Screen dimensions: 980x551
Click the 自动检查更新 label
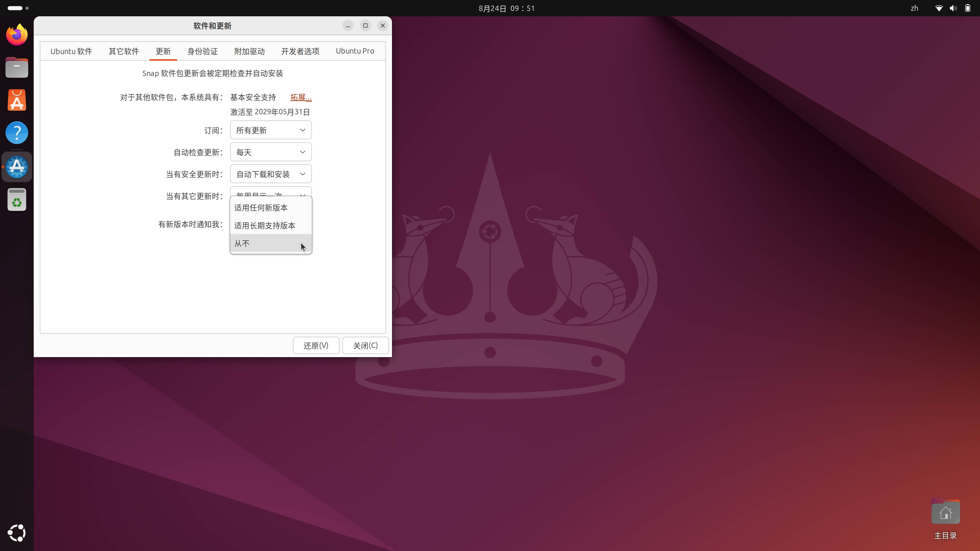click(x=198, y=153)
